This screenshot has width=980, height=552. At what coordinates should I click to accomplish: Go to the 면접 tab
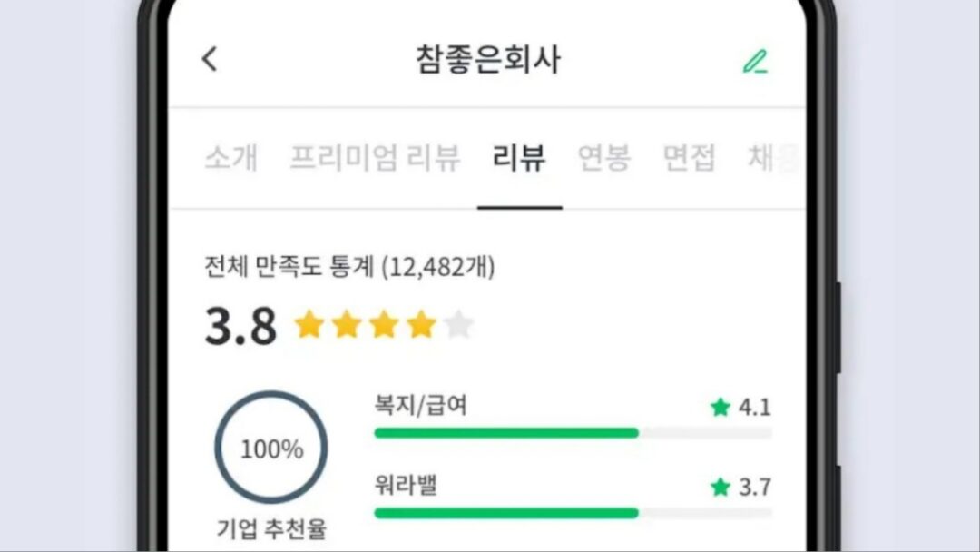tap(689, 158)
